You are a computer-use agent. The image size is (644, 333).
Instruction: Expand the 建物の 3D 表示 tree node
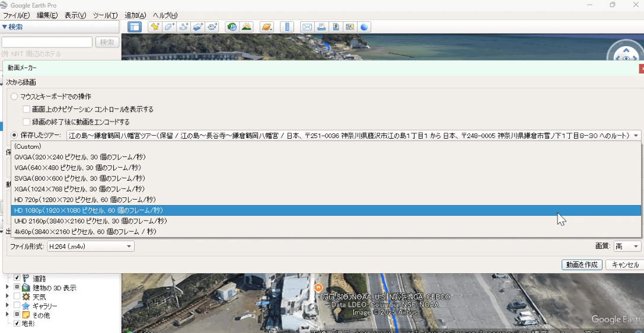7,287
